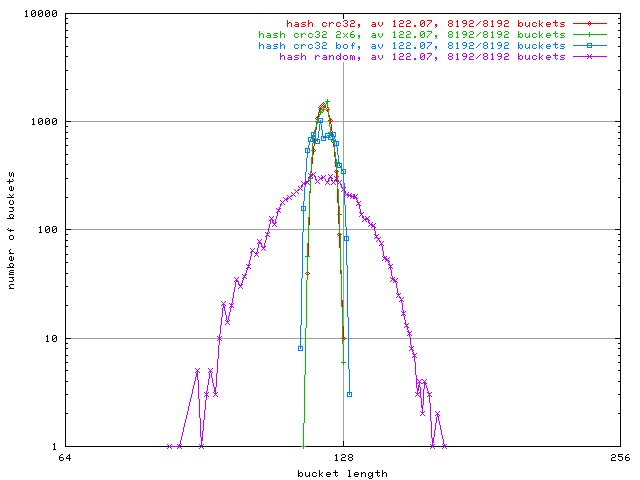The image size is (640, 480).
Task: Click the y-axis tick label 10000
Action: 41,13
